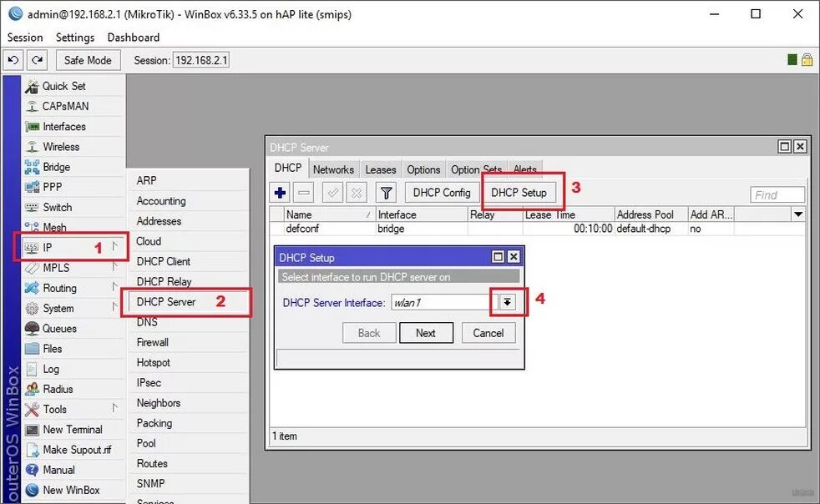Select Pool in the IP submenu
This screenshot has height=504, width=820.
coord(187,443)
